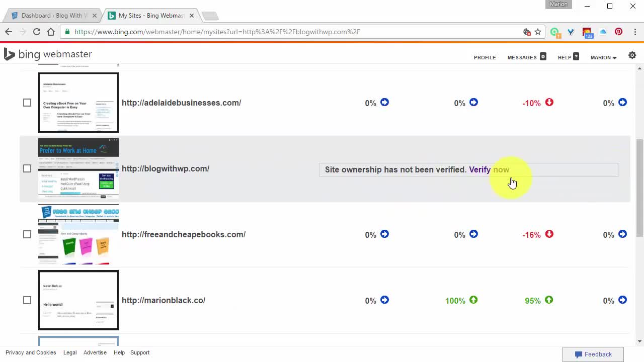Open Advertise footer link
The width and height of the screenshot is (644, 362).
[x=95, y=352]
